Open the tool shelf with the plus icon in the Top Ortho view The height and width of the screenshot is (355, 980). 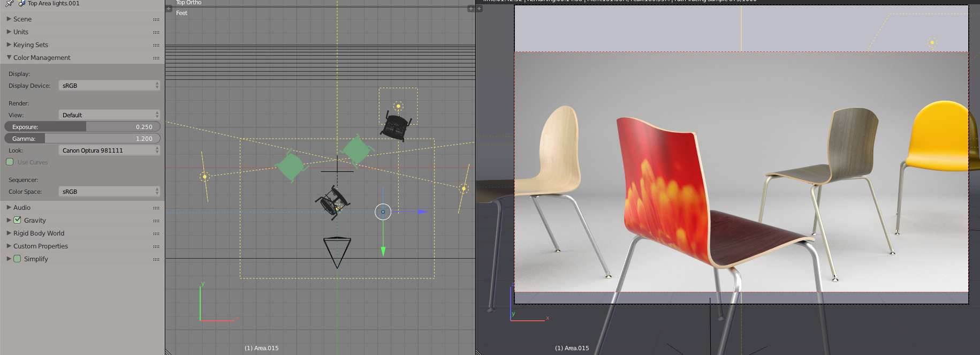click(169, 9)
